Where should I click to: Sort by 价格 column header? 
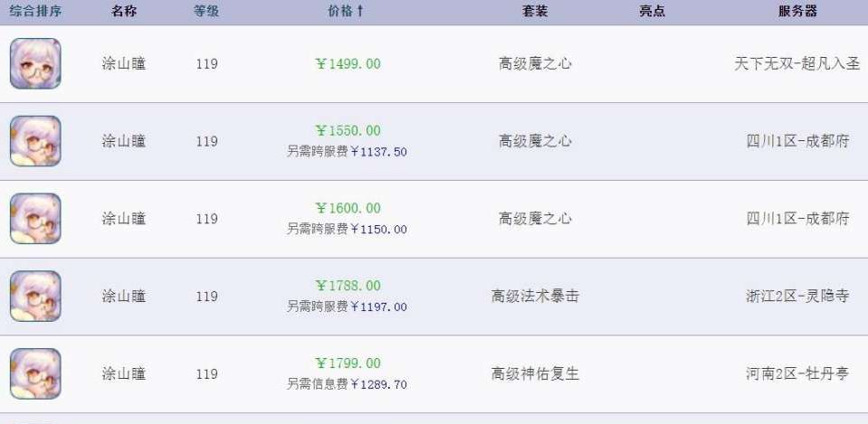346,11
